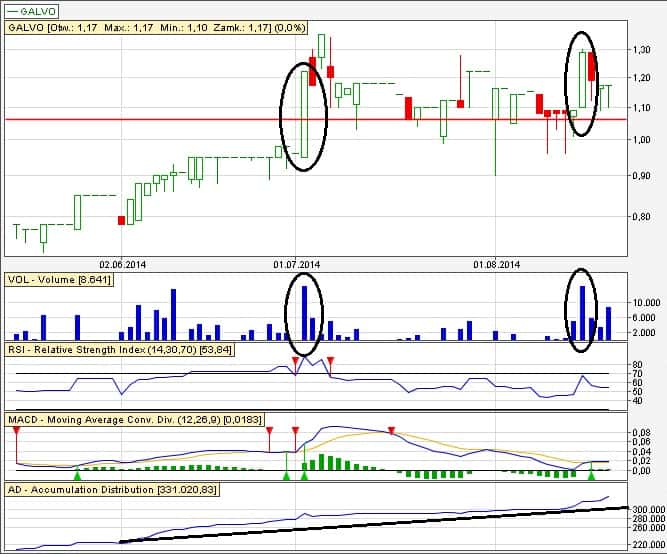Click the rightmost green MACD buy triangle
Viewport: 667px width, 557px height.
[591, 474]
